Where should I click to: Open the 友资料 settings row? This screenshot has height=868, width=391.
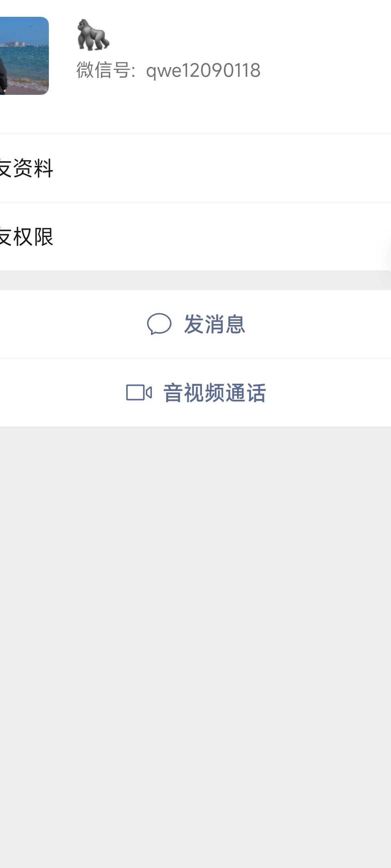tap(195, 168)
